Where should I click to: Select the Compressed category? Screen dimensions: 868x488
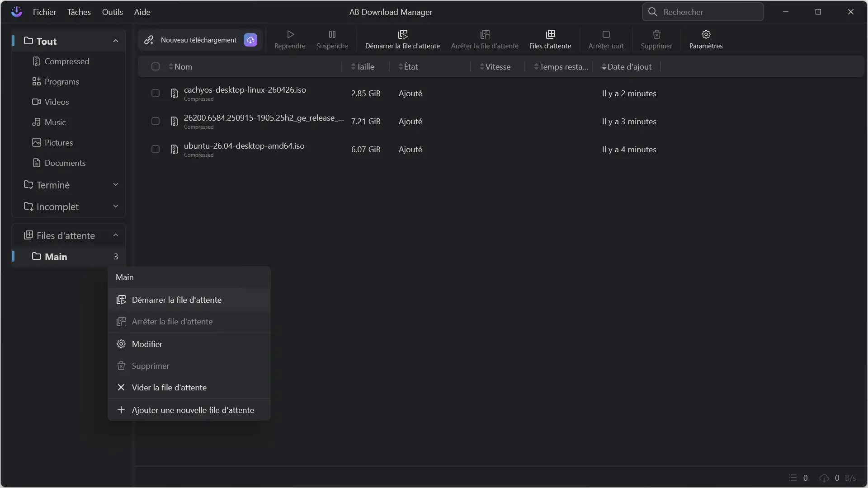pyautogui.click(x=69, y=61)
